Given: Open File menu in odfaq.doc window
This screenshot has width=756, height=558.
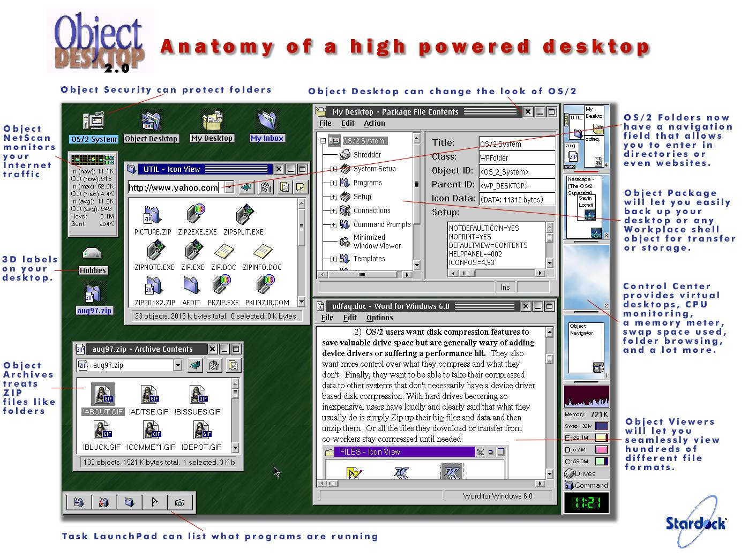Looking at the screenshot, I should [327, 318].
